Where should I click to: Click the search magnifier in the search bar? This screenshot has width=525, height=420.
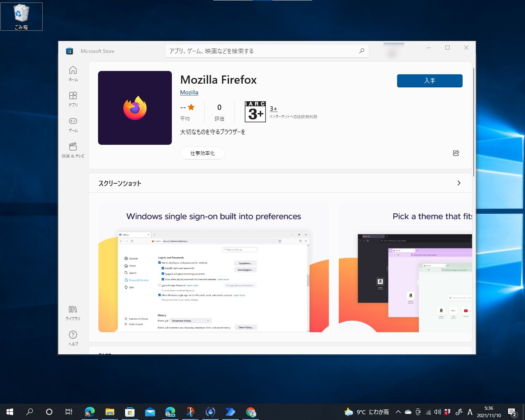point(361,51)
